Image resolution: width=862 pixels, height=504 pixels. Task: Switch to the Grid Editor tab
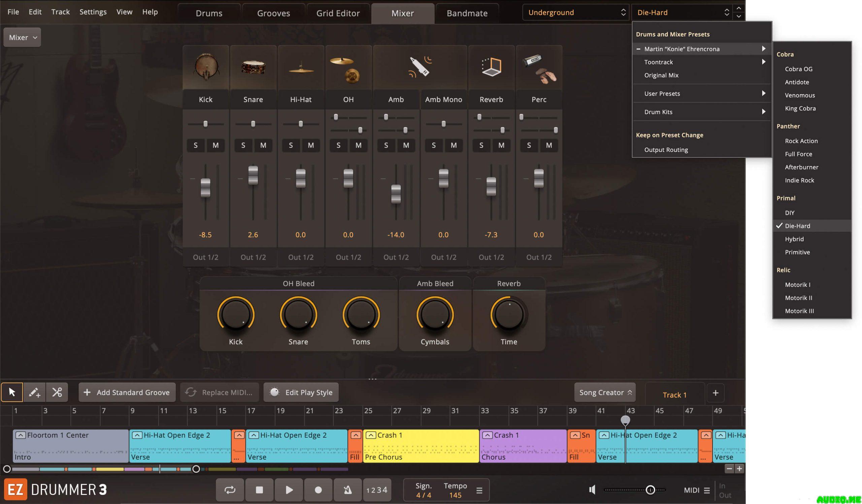(x=338, y=13)
